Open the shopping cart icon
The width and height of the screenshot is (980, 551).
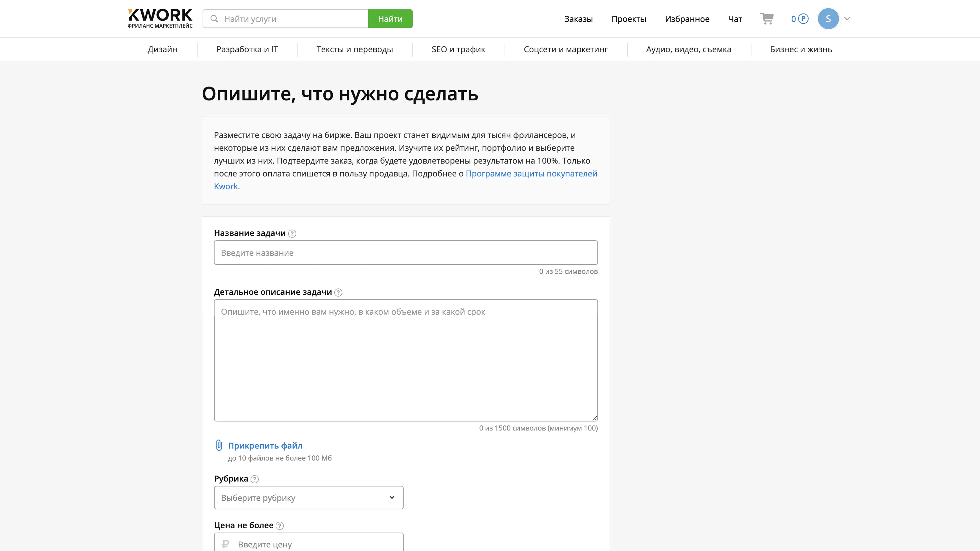click(767, 19)
